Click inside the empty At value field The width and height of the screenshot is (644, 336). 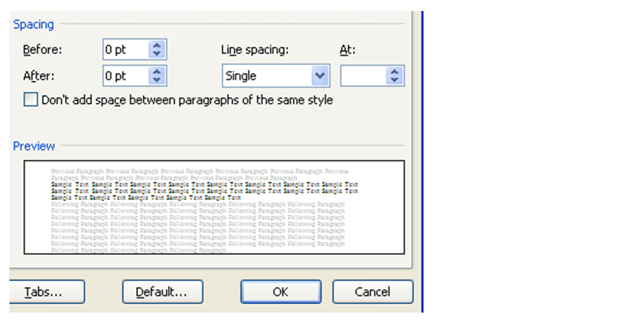(x=363, y=76)
